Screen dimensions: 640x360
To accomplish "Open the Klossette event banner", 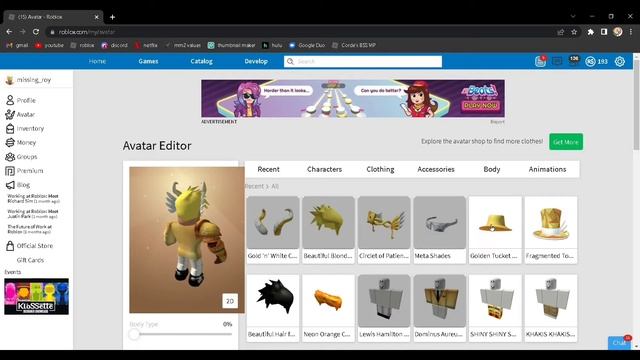I will [36, 297].
